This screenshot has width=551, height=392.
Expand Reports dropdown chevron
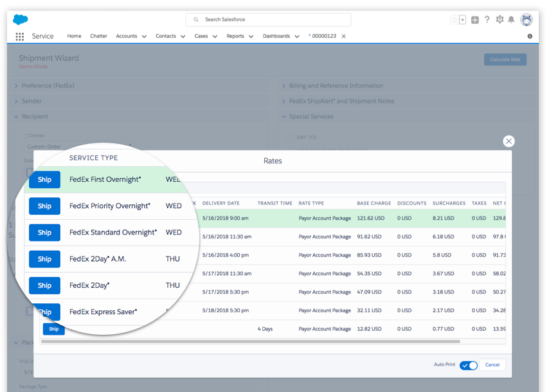click(x=251, y=37)
